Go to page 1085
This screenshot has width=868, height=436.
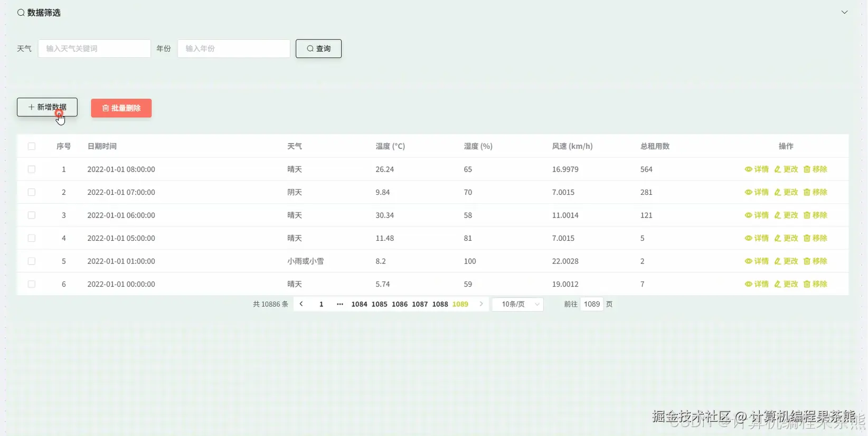379,304
